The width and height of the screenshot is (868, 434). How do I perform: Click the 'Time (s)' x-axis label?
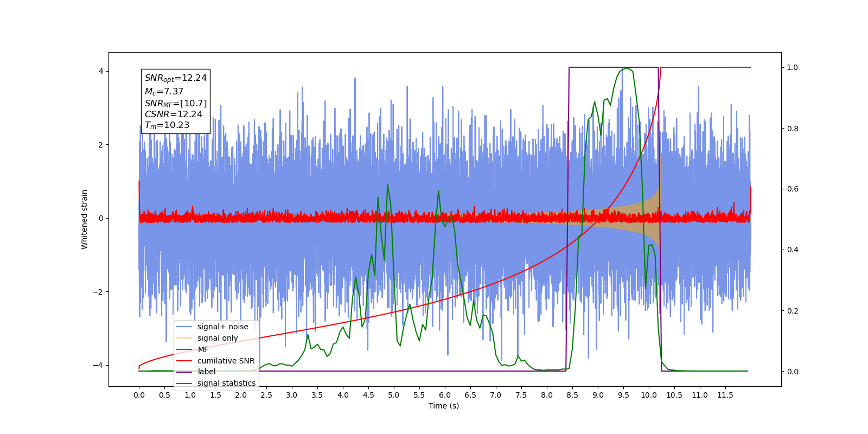[x=444, y=406]
